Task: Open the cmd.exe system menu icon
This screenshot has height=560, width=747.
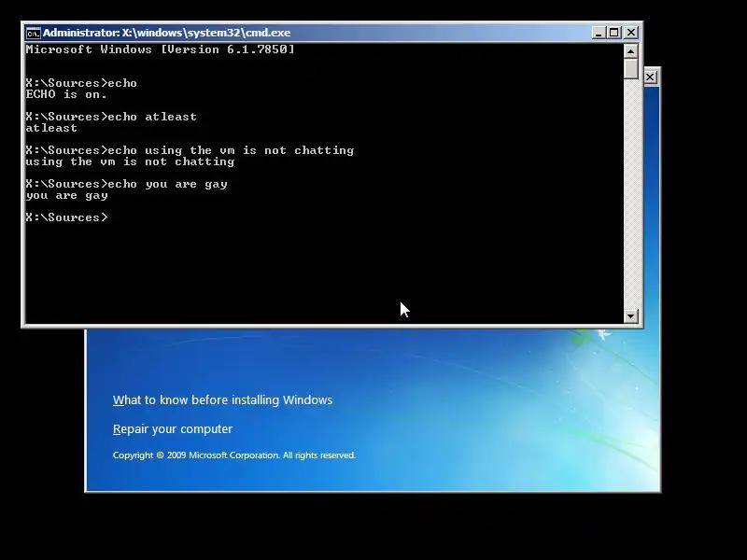Action: coord(33,33)
